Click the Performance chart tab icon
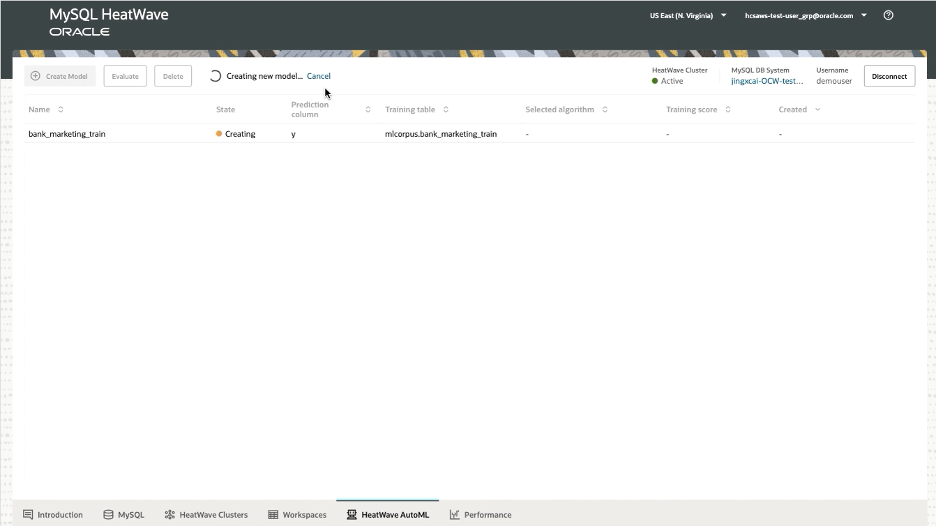 point(454,515)
